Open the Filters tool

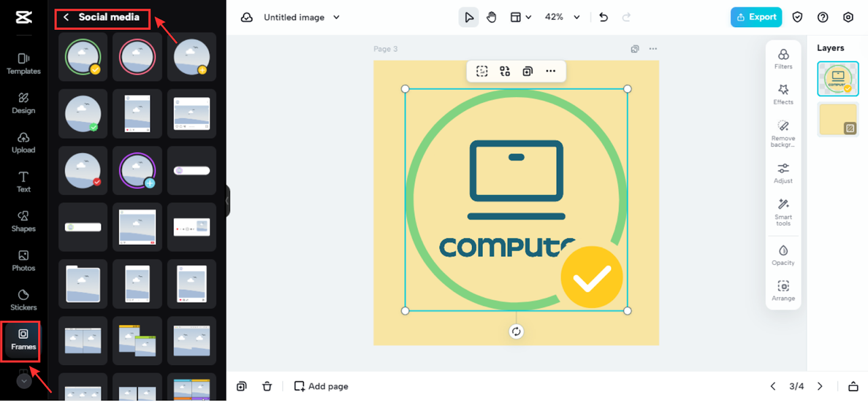click(783, 59)
